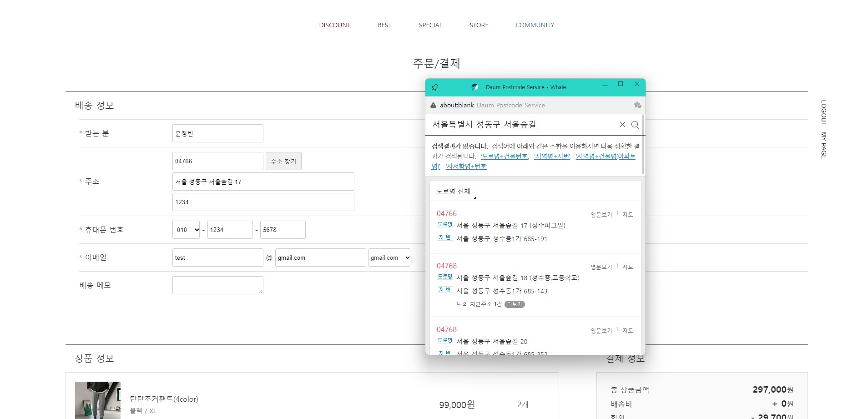Click the 주소 찾기 button
Viewport: 868px width, 419px height.
(x=283, y=161)
